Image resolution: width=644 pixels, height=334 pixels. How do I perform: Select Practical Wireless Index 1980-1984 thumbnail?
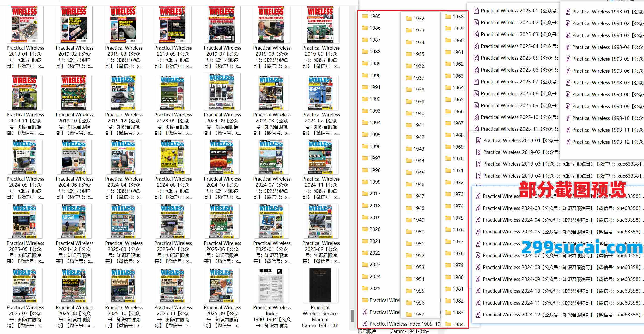(271, 285)
